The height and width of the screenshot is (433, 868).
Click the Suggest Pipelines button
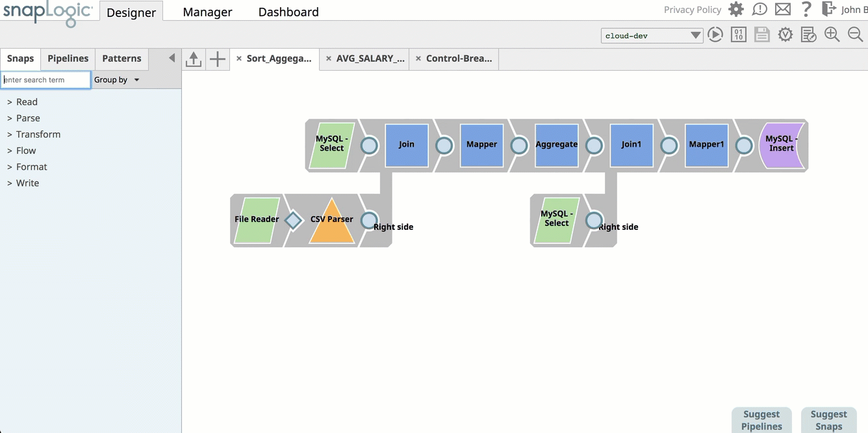pos(761,420)
